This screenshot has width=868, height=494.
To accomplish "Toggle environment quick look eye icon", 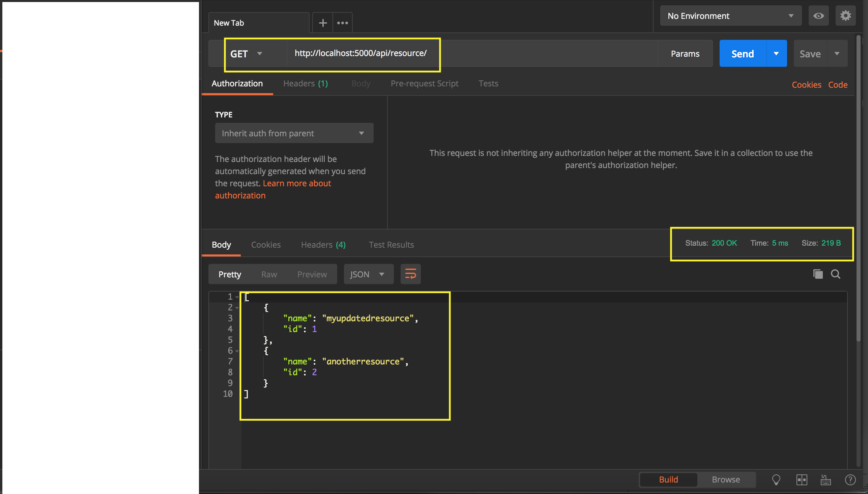I will 818,16.
